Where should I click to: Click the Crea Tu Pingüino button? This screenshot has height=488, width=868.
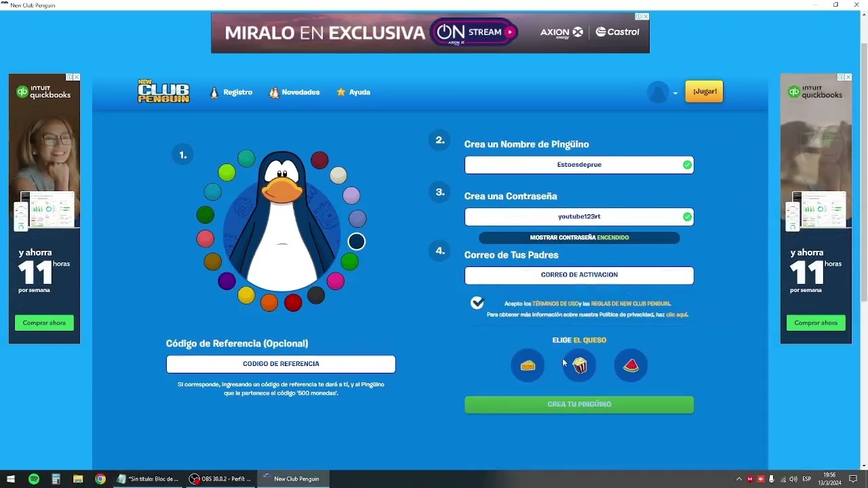(579, 405)
